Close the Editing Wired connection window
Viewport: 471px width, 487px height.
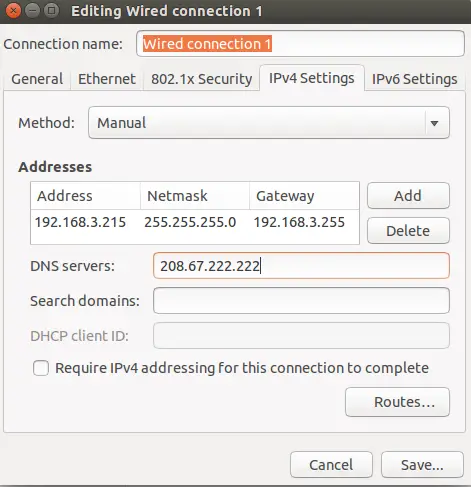13,11
